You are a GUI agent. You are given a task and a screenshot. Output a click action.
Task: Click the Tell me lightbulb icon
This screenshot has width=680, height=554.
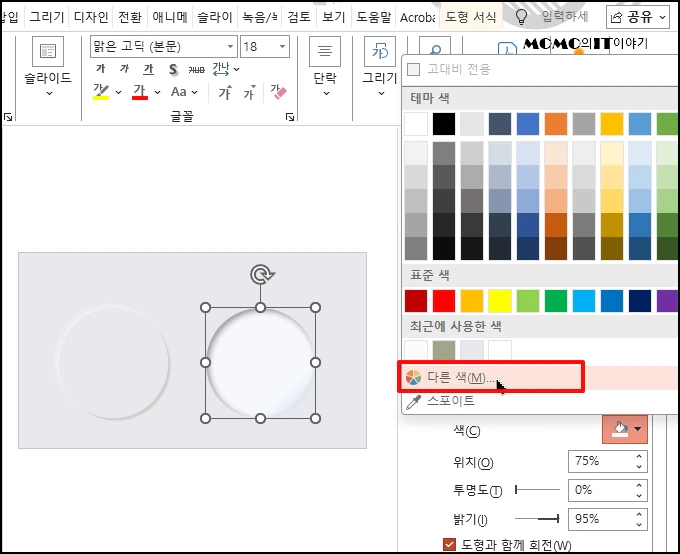pyautogui.click(x=521, y=16)
